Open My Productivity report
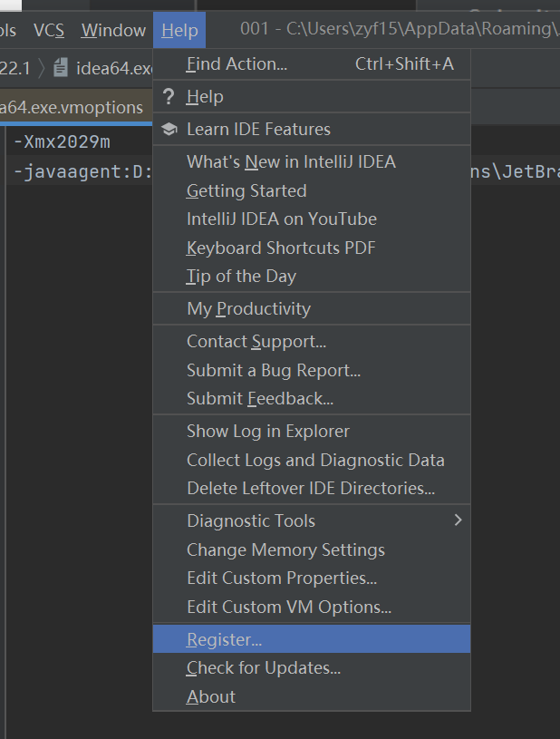This screenshot has height=739, width=560. (x=248, y=309)
